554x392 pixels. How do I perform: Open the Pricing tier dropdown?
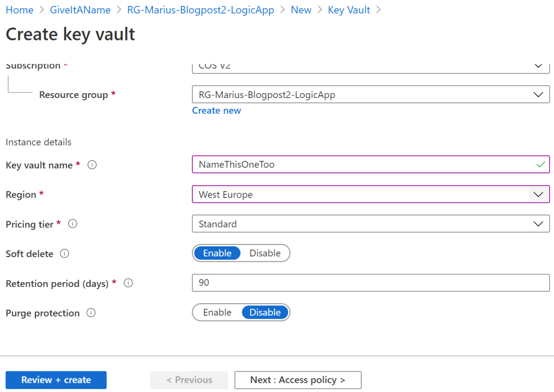coord(370,224)
